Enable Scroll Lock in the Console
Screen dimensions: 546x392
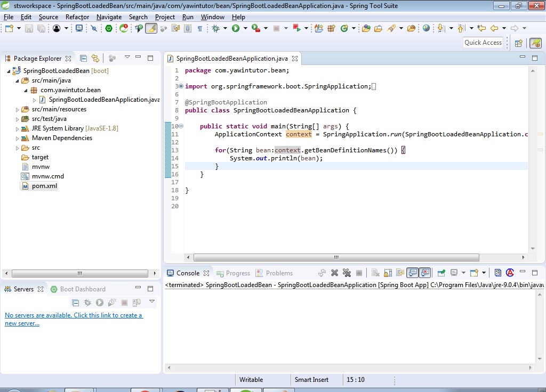pyautogui.click(x=388, y=273)
